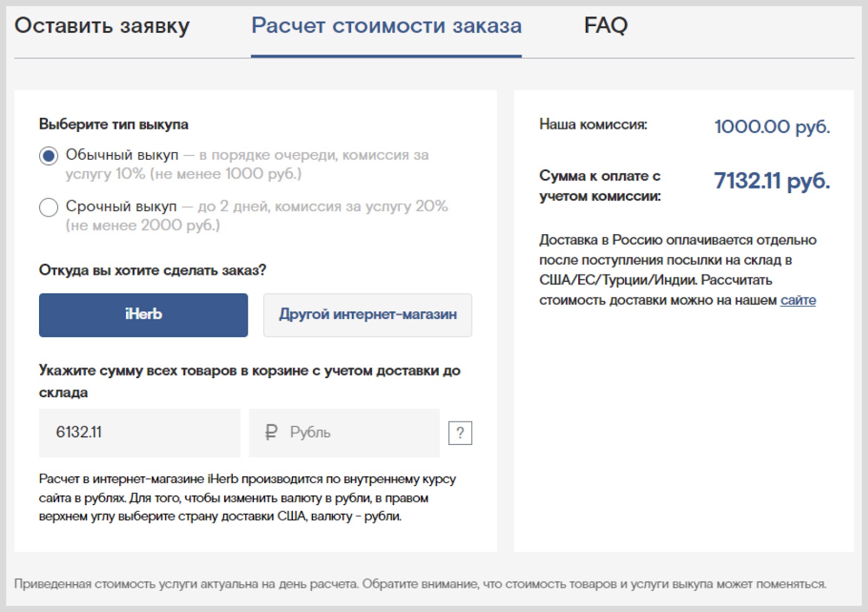The height and width of the screenshot is (612, 868).
Task: Click the 'Доставка в Россию' delivery note
Action: 678,270
